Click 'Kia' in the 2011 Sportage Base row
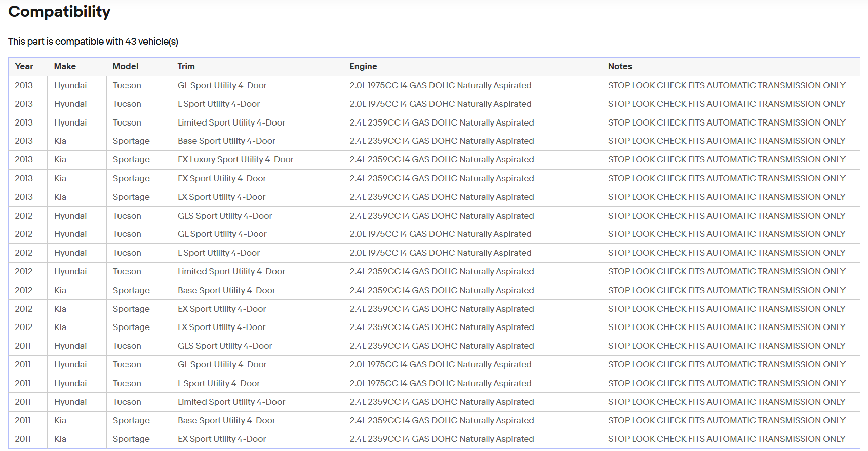Screen dimensions: 868x451 coord(60,420)
